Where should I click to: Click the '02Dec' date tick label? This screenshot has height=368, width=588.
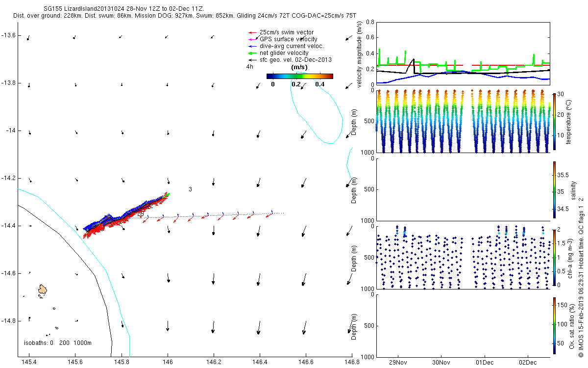527,362
